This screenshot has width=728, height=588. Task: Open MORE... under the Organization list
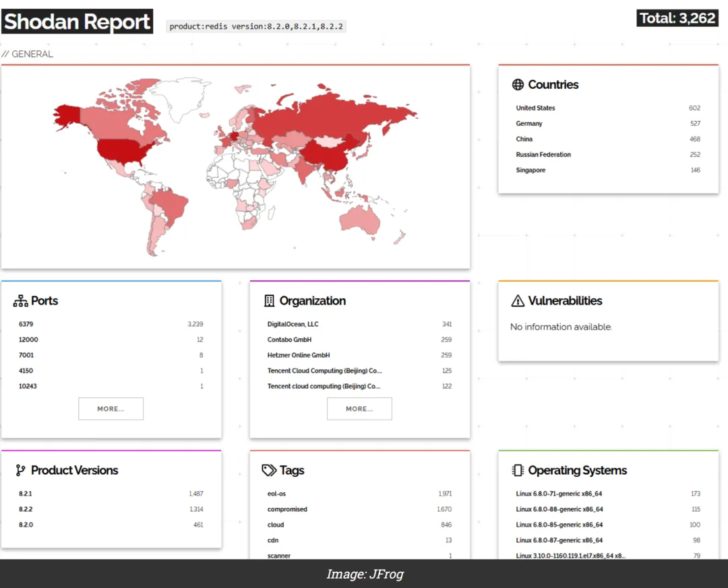359,409
